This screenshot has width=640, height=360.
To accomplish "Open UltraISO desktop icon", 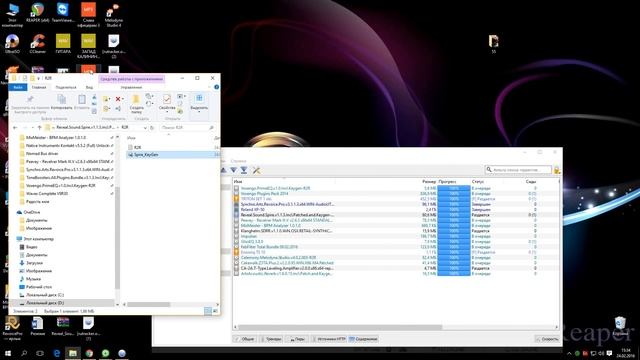I will tap(12, 44).
